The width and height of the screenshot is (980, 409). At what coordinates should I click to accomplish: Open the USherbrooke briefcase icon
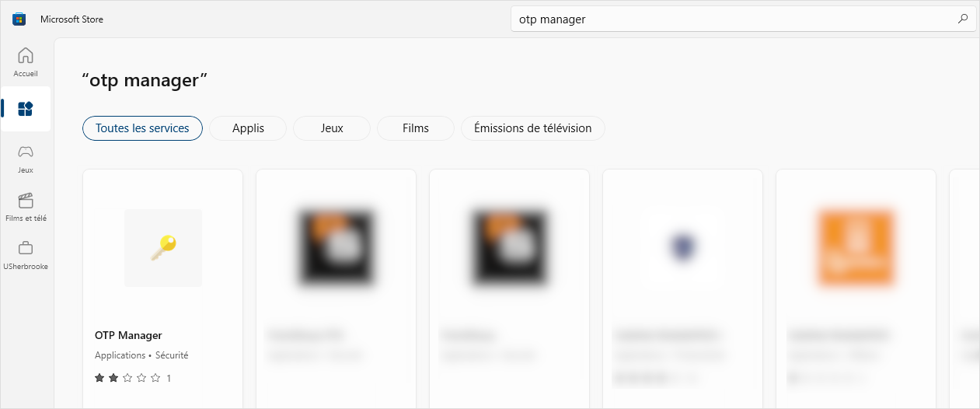point(26,248)
